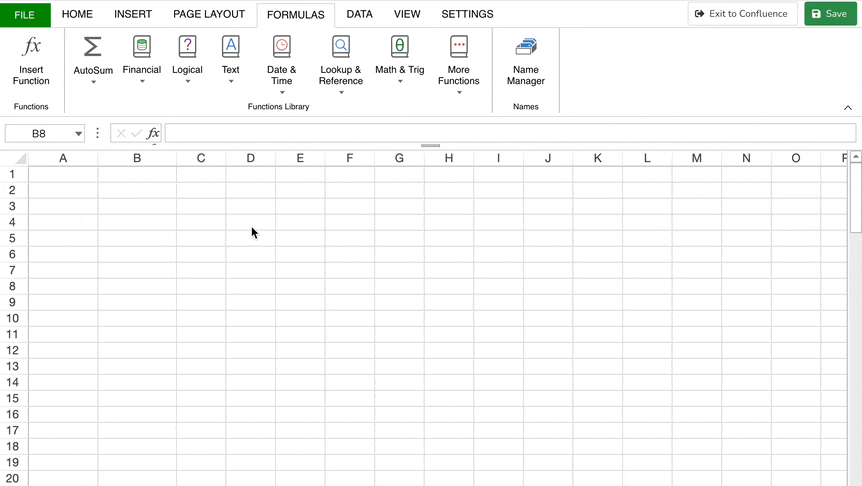Select column C header
This screenshot has width=862, height=486.
coord(201,158)
